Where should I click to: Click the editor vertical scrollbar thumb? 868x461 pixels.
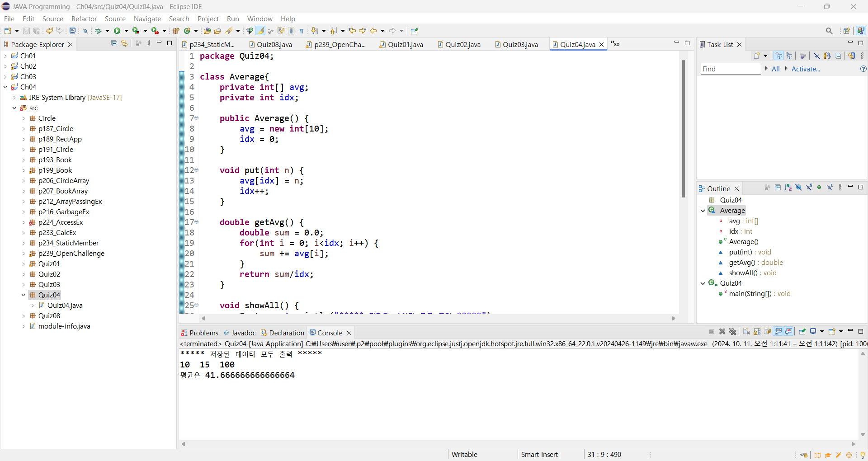684,128
